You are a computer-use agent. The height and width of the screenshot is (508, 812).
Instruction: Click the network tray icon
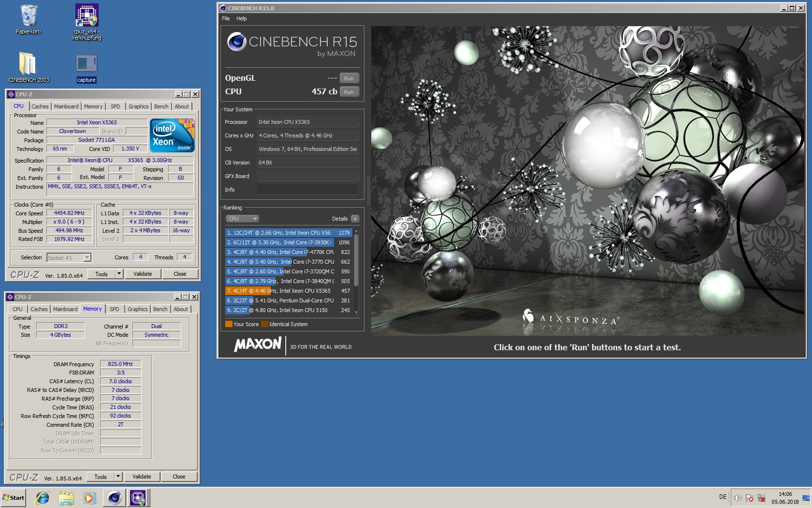tap(761, 498)
